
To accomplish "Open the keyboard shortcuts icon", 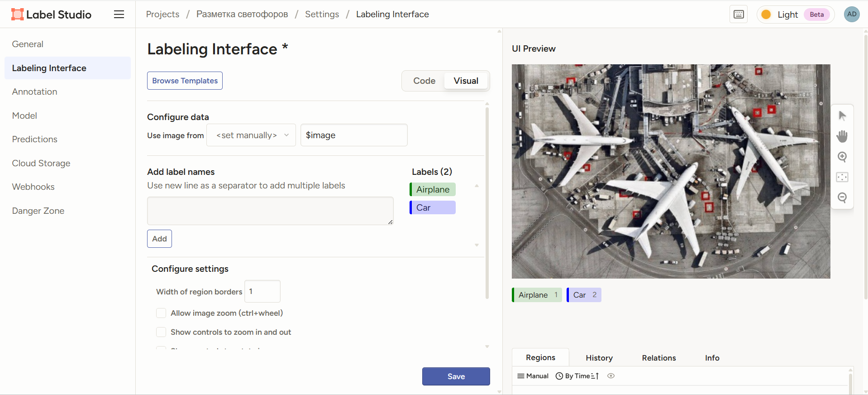I will point(739,14).
